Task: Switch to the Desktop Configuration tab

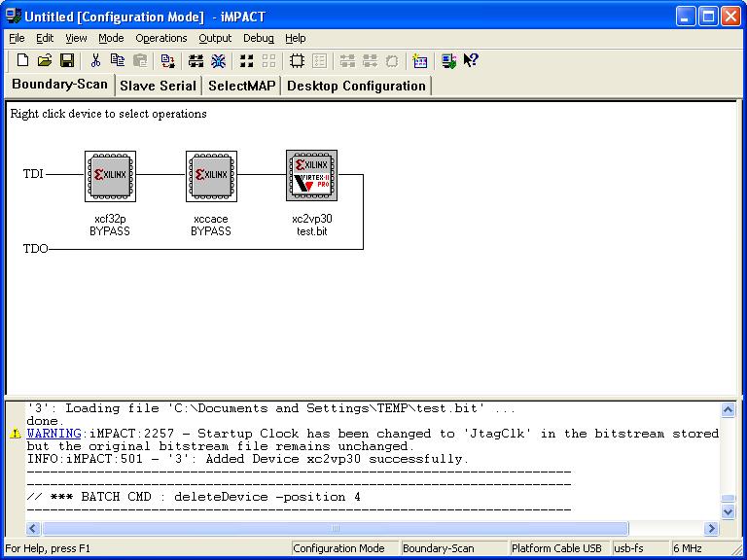Action: 356,86
